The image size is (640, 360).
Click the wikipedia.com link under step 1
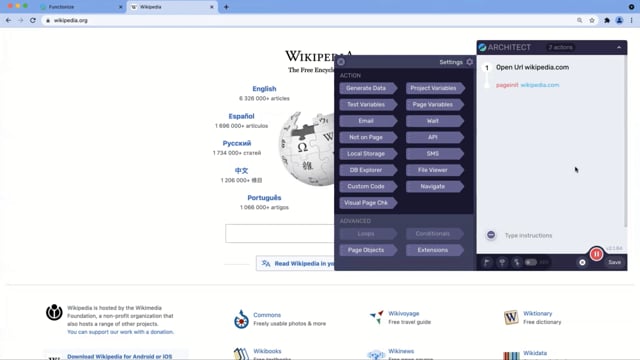click(x=540, y=85)
